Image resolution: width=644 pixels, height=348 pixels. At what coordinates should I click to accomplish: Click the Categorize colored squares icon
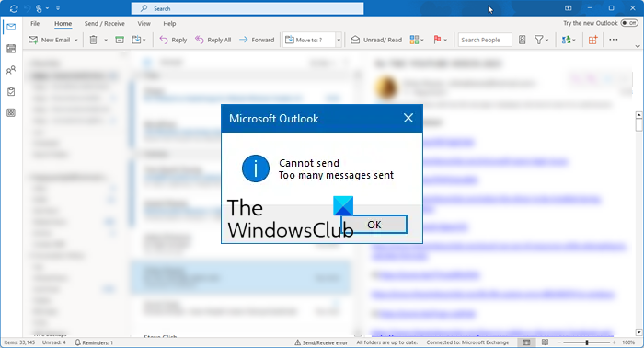point(414,40)
